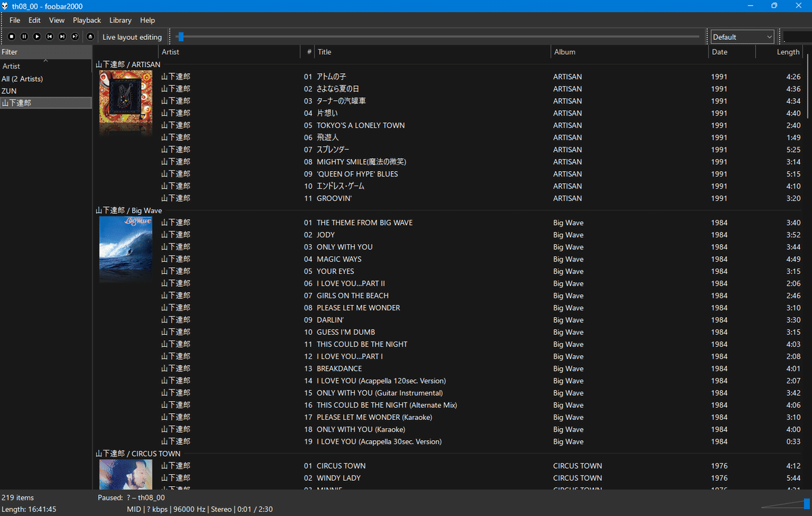Start playback with the Play button
The height and width of the screenshot is (516, 812).
click(37, 37)
